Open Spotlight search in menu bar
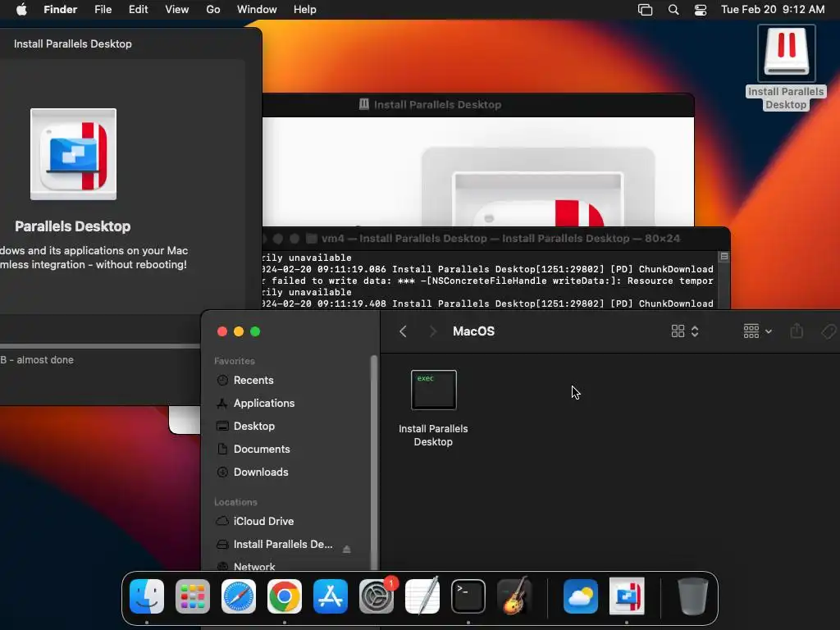This screenshot has height=630, width=840. [x=673, y=10]
